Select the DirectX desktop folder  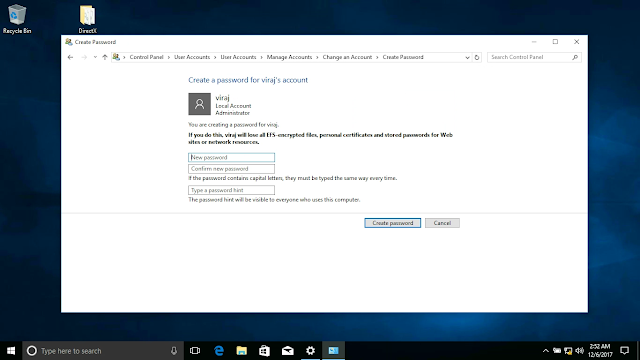[87, 19]
